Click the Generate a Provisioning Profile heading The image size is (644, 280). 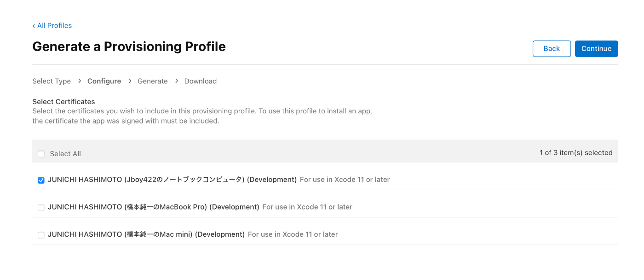pyautogui.click(x=129, y=47)
